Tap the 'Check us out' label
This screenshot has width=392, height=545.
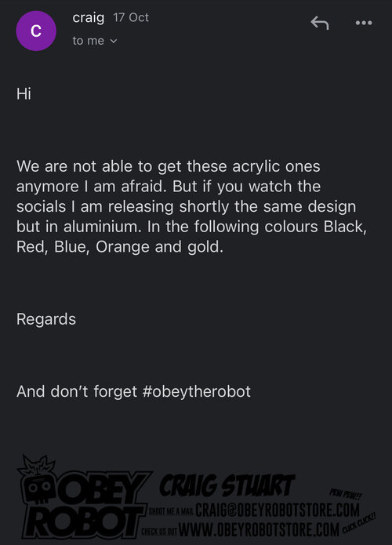point(159,532)
